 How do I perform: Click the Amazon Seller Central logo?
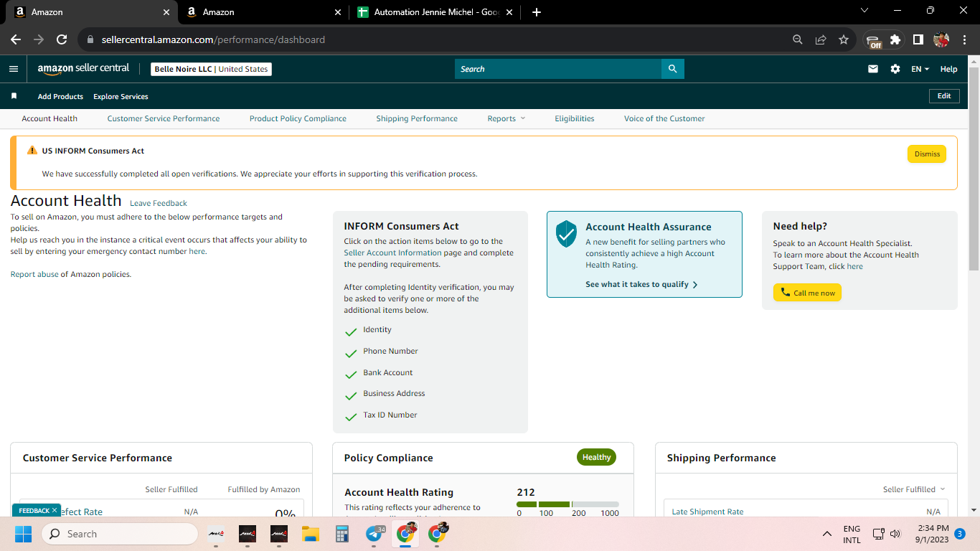coord(83,69)
